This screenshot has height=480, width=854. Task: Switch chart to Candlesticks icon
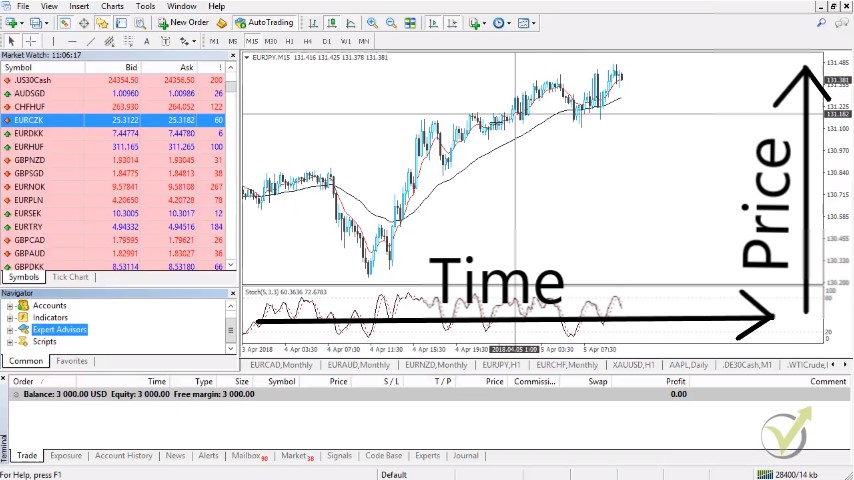pyautogui.click(x=331, y=23)
